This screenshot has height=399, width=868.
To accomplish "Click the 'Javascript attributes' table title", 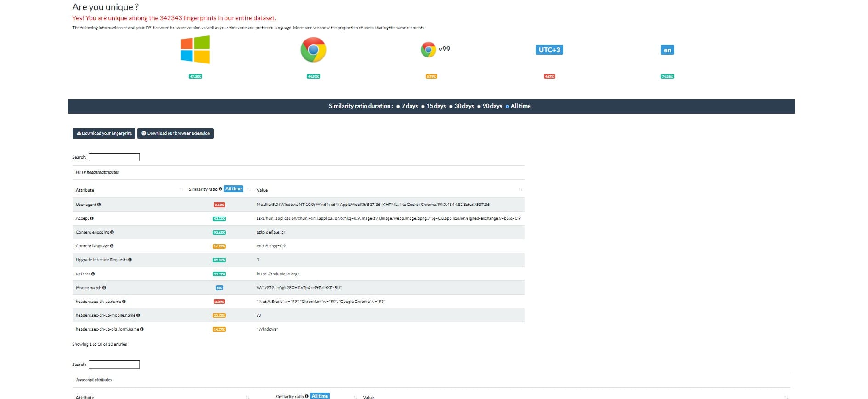I will tap(94, 380).
